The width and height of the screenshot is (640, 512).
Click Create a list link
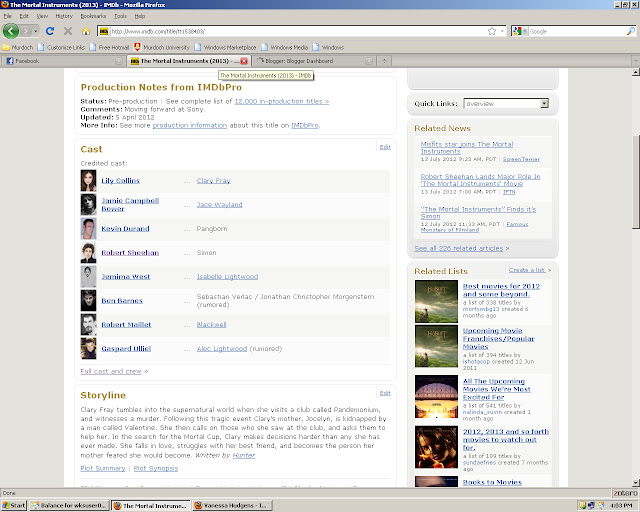[x=527, y=270]
